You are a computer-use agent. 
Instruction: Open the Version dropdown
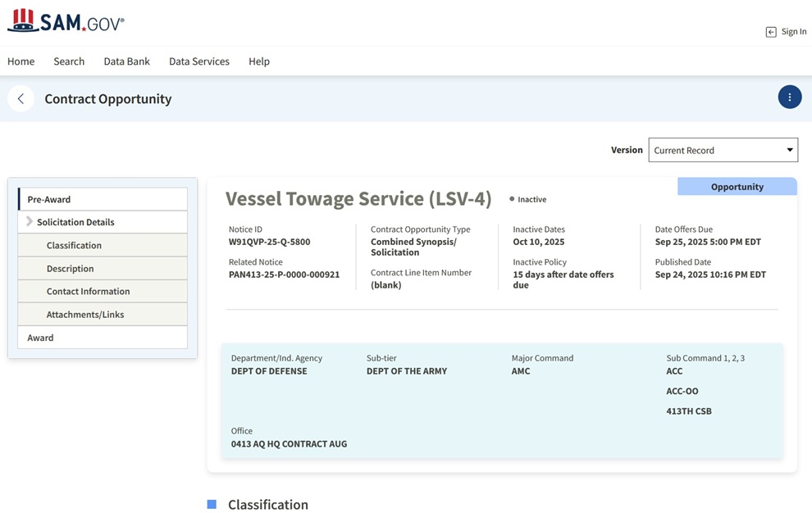click(x=722, y=150)
